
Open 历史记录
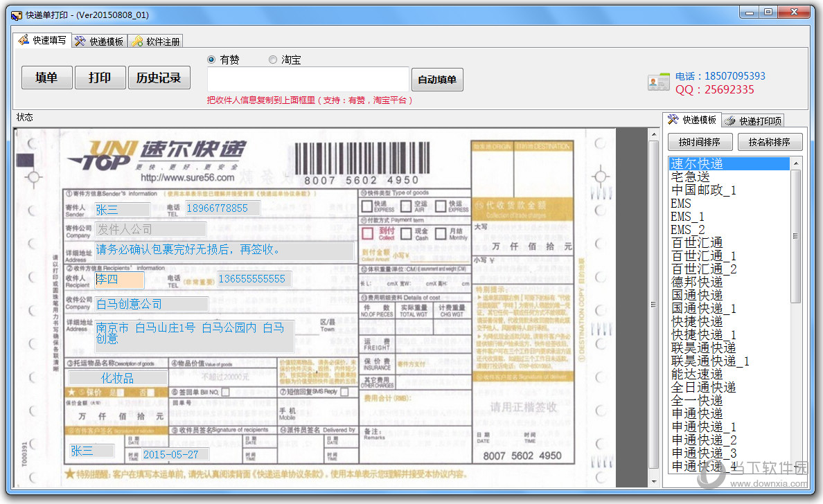point(159,78)
